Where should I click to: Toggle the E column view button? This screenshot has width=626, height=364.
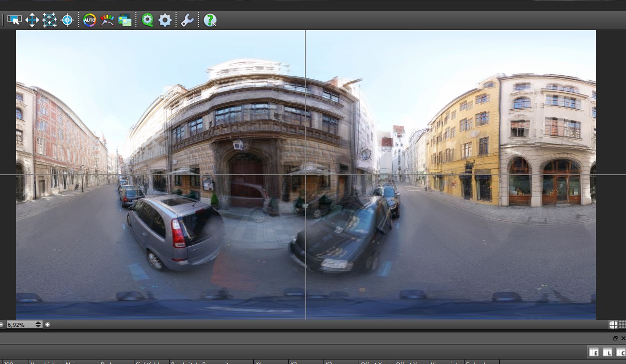pos(594,352)
